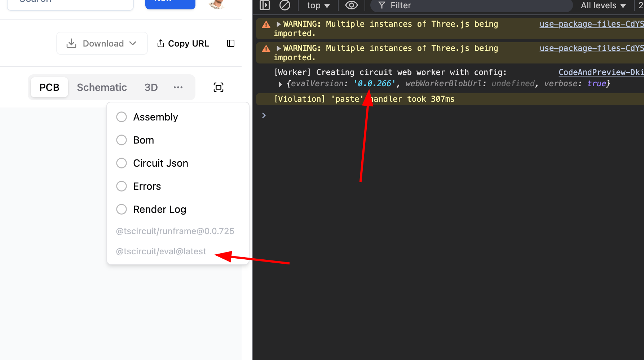The height and width of the screenshot is (360, 644).
Task: Select the Errors radio option
Action: pyautogui.click(x=122, y=186)
